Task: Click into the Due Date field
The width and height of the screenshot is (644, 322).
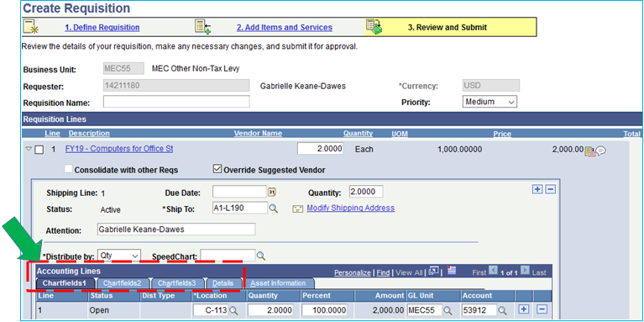Action: click(239, 192)
